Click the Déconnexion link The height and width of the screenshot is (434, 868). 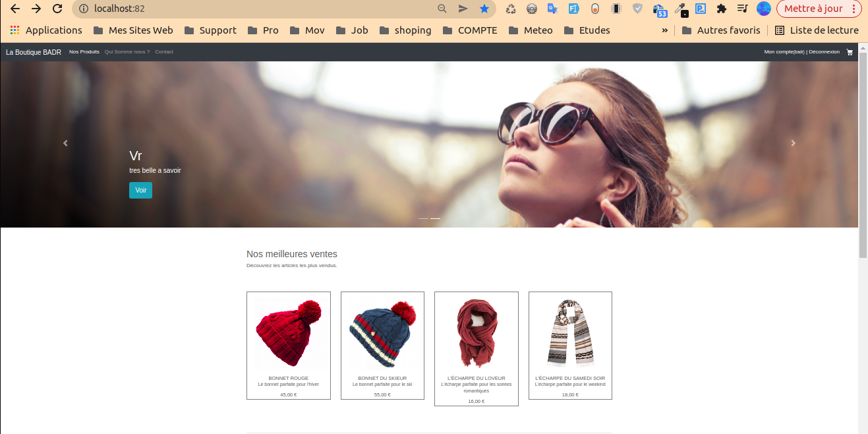[x=824, y=52]
